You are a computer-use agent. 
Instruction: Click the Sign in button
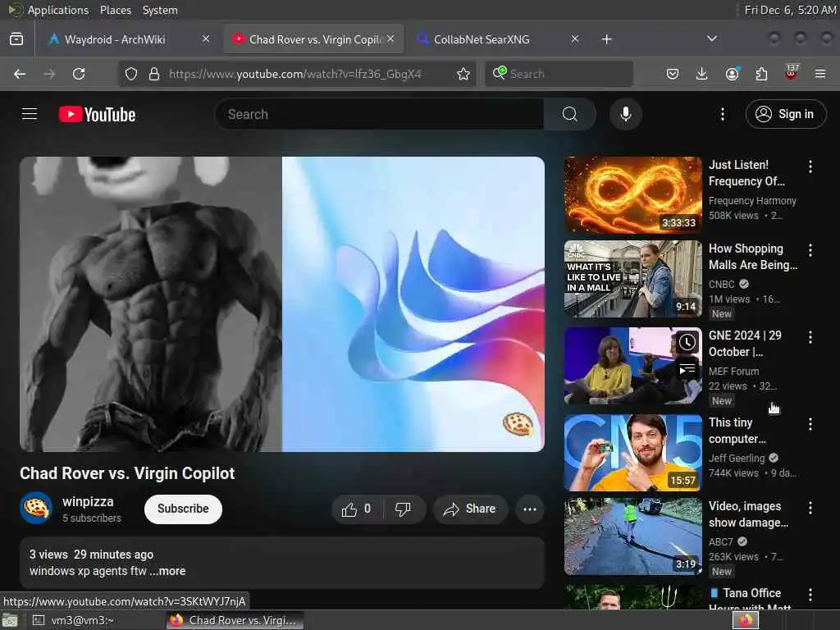pyautogui.click(x=785, y=114)
